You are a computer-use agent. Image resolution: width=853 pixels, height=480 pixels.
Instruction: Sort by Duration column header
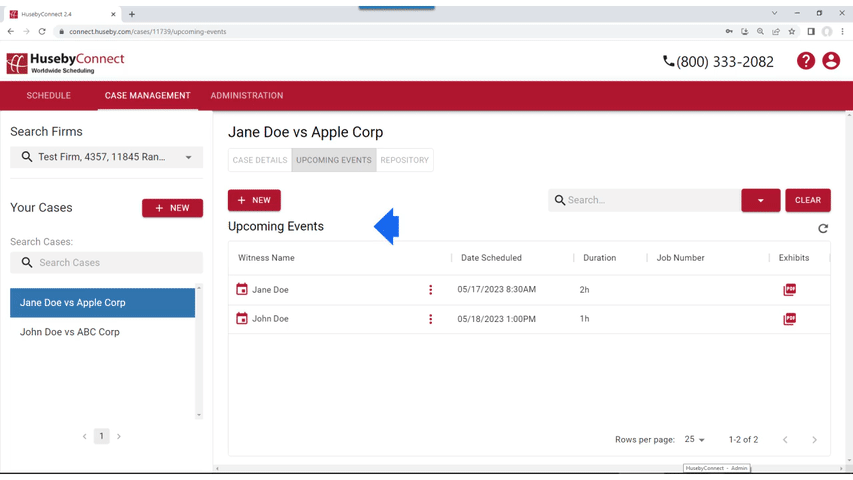click(599, 258)
